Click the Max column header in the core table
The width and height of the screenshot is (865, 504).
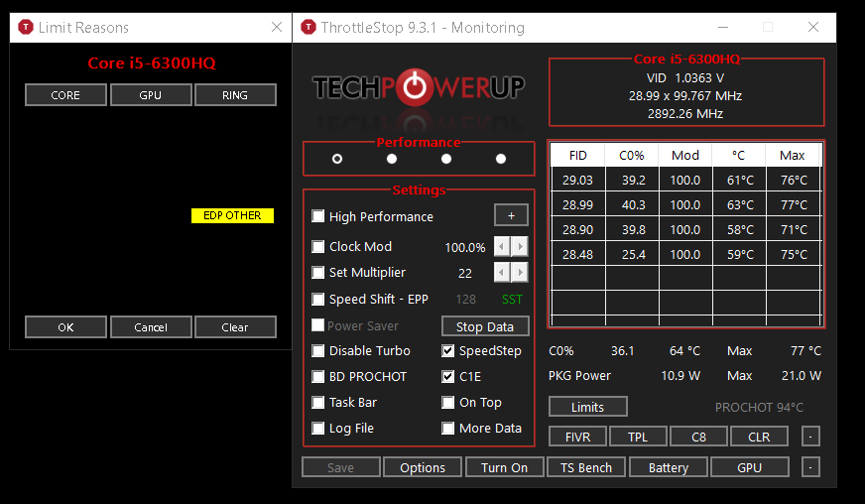click(793, 155)
